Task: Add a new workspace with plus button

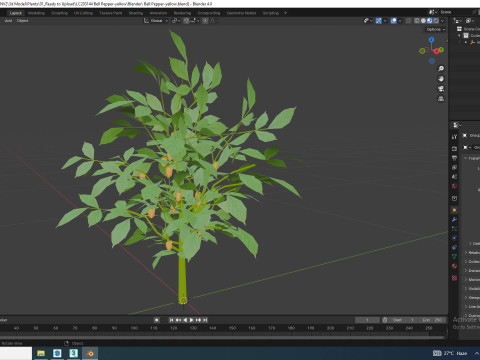Action: pyautogui.click(x=285, y=13)
